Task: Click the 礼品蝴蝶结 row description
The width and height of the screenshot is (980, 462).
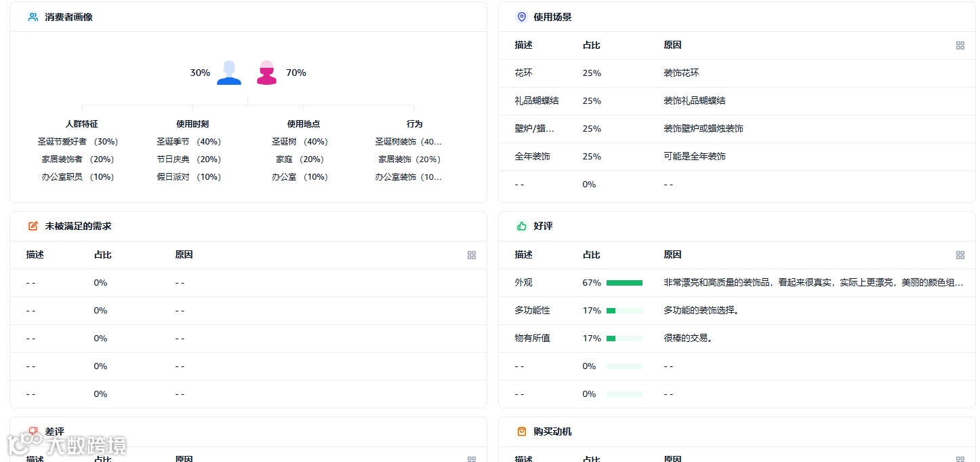Action: 537,100
